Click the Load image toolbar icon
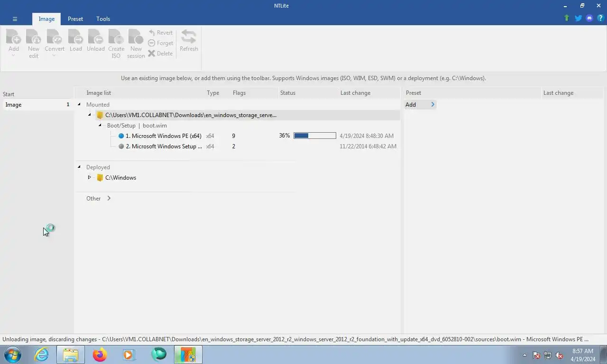607x364 pixels. (76, 37)
